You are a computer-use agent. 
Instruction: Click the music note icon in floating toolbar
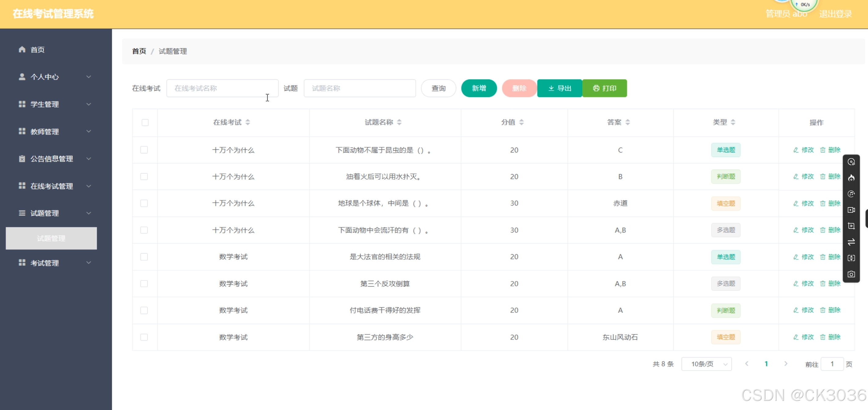pyautogui.click(x=851, y=194)
